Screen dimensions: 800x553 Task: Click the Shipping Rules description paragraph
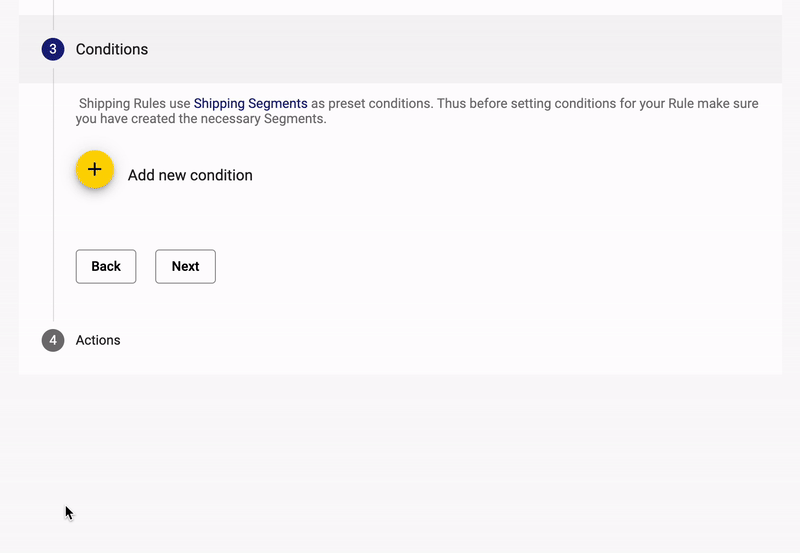pos(417,111)
